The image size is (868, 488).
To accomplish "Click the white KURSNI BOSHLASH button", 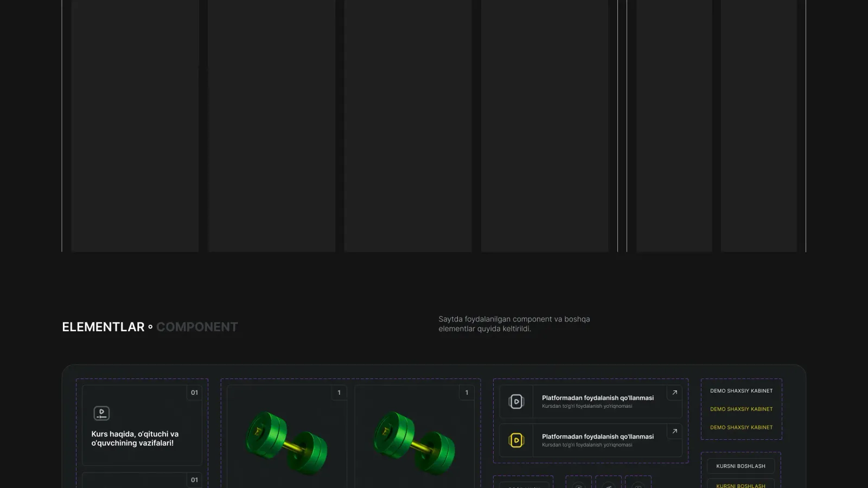I will 741,466.
